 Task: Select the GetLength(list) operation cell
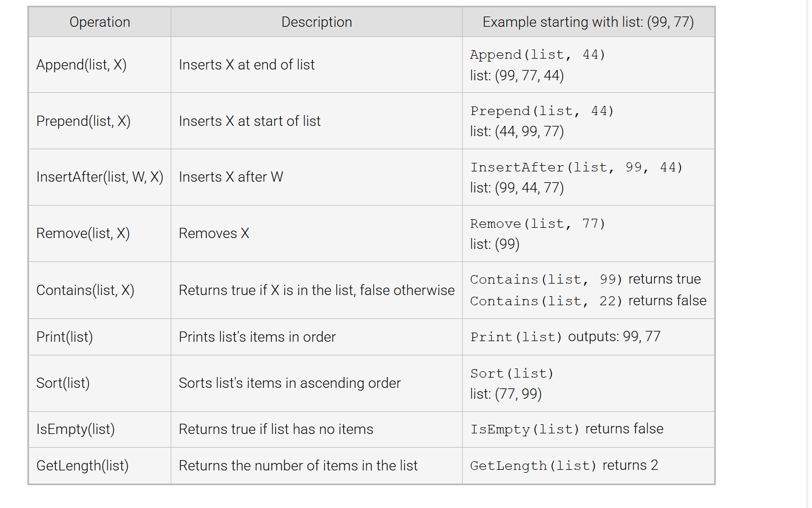tap(83, 466)
